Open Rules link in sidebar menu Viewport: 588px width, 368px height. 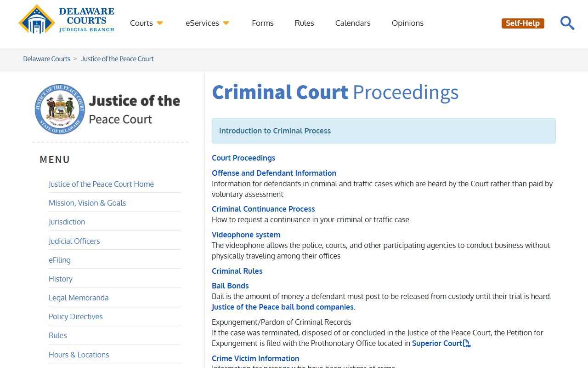[58, 335]
